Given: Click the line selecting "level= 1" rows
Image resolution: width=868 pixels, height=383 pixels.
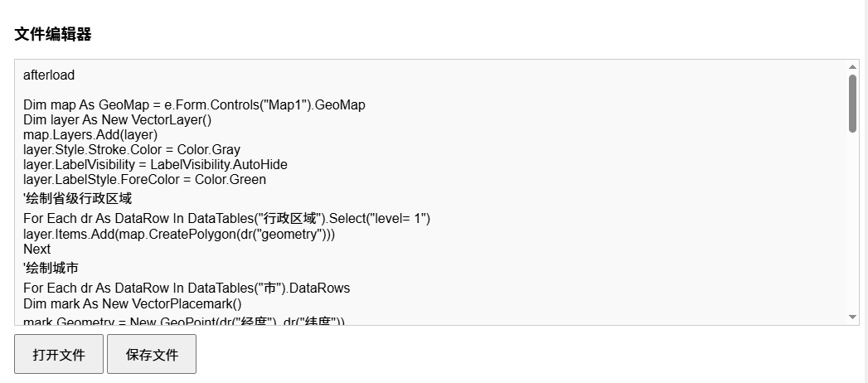Looking at the screenshot, I should click(x=226, y=219).
